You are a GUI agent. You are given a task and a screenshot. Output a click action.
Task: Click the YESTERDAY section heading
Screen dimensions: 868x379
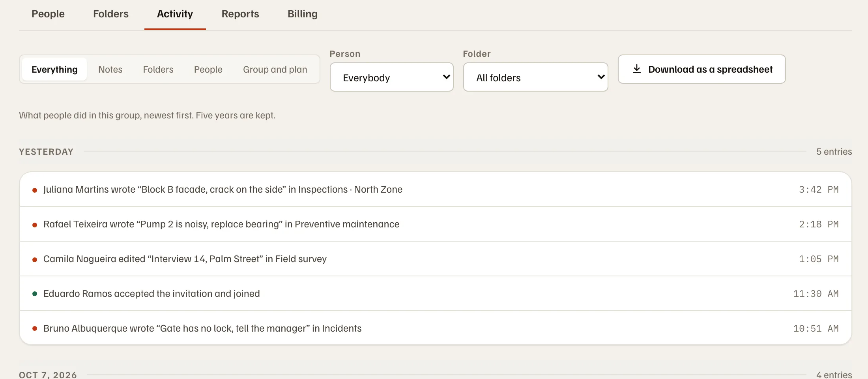(x=46, y=152)
